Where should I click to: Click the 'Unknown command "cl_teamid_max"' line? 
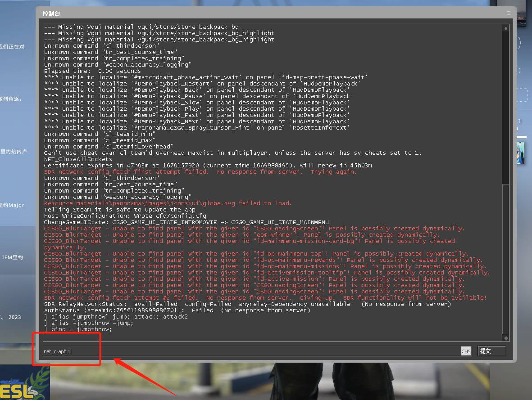100,140
